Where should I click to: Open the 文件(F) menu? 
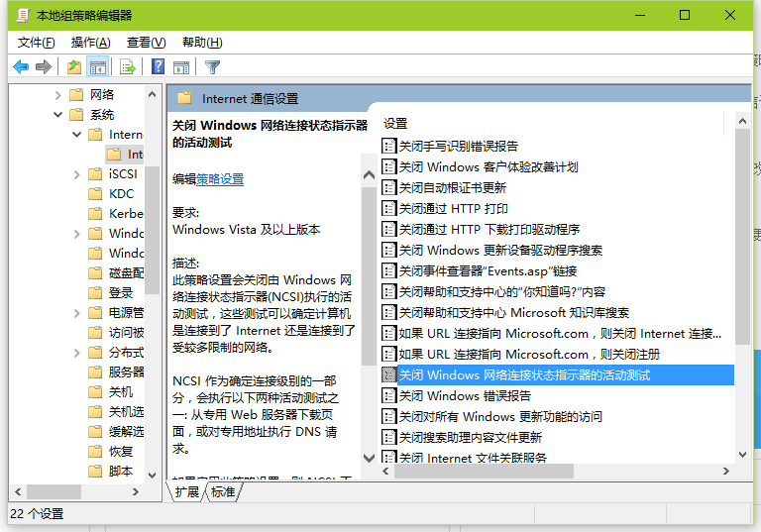pos(37,43)
